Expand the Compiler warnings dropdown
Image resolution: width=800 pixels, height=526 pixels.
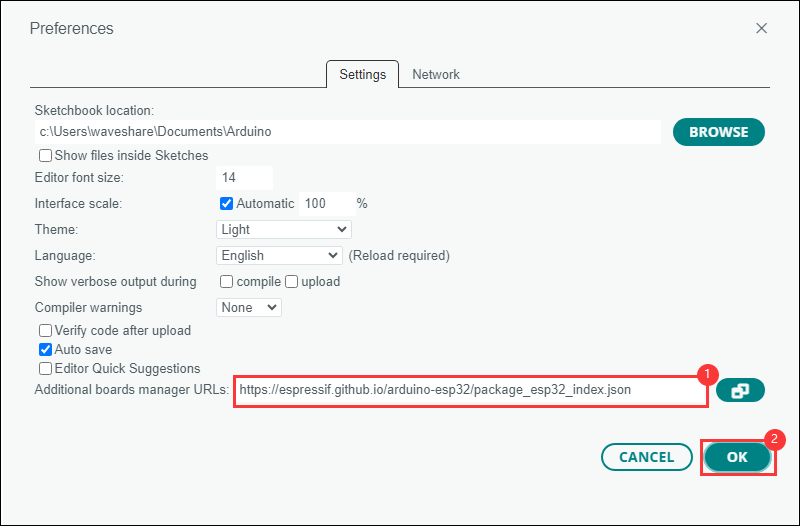(248, 308)
